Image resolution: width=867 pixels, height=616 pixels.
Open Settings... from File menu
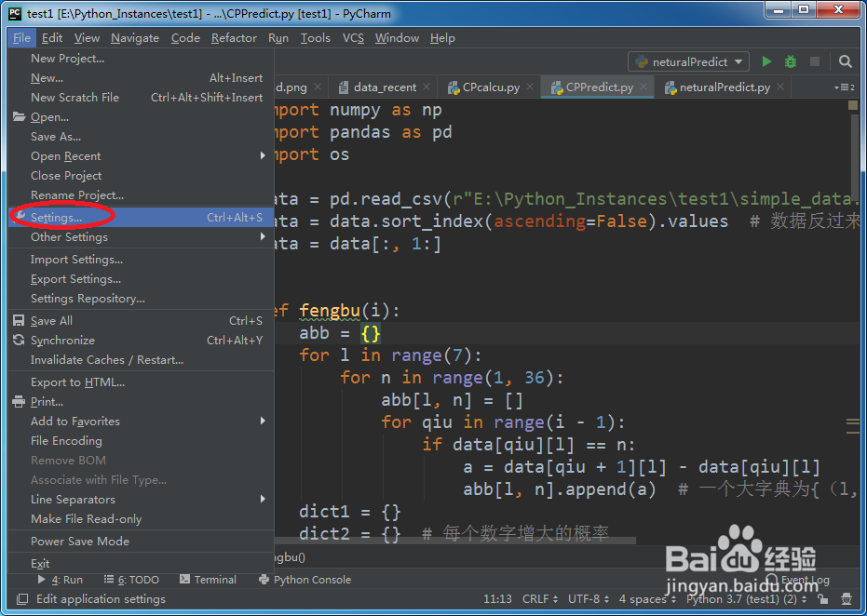pyautogui.click(x=141, y=218)
